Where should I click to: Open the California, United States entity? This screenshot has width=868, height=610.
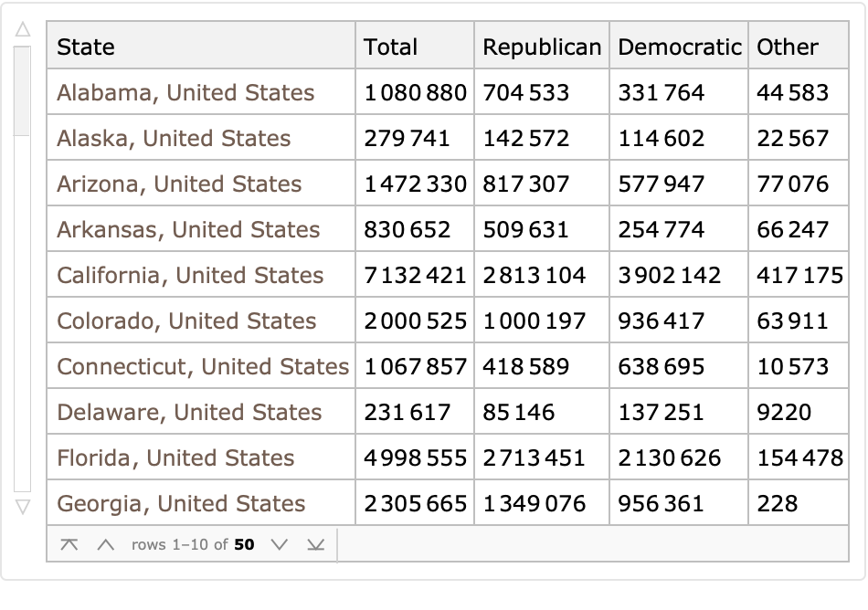(x=190, y=276)
